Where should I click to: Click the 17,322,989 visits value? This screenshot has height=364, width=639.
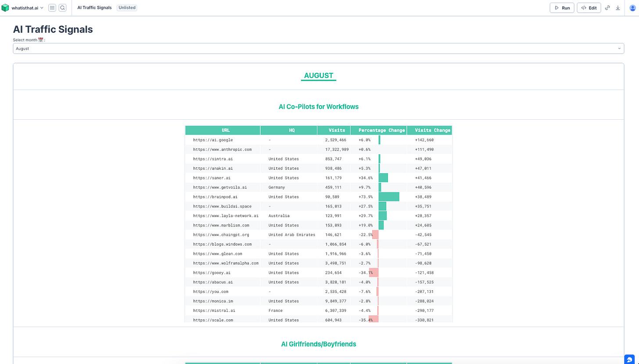point(337,150)
